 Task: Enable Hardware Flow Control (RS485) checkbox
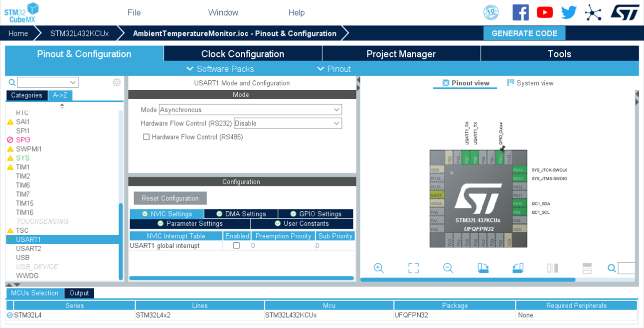pos(146,137)
